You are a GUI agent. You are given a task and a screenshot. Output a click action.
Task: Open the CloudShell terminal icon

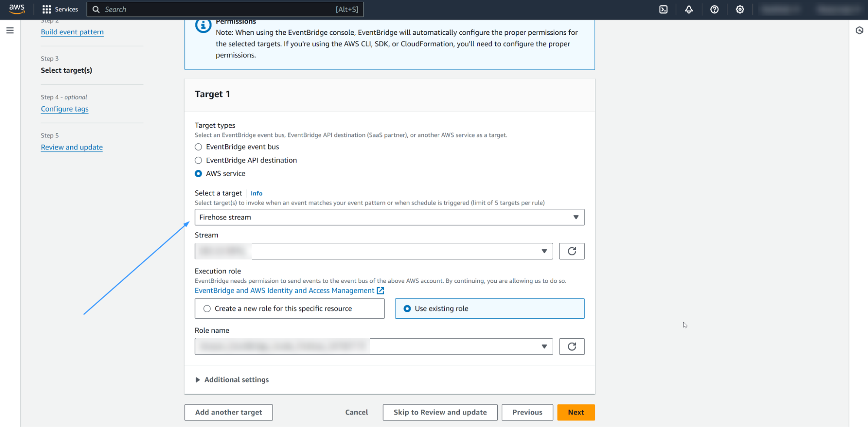click(x=663, y=9)
